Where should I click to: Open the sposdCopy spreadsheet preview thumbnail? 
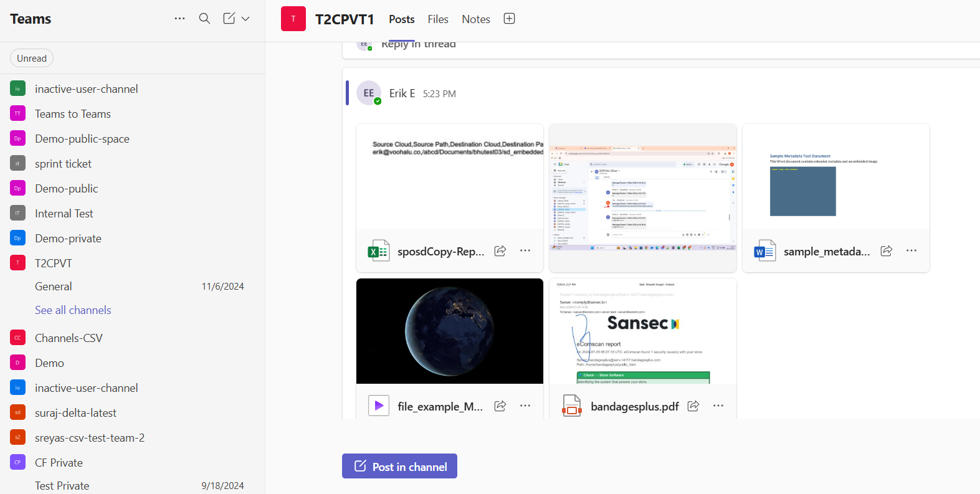click(450, 177)
